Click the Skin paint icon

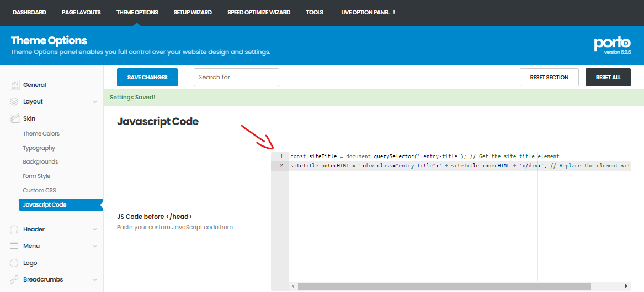tap(15, 118)
